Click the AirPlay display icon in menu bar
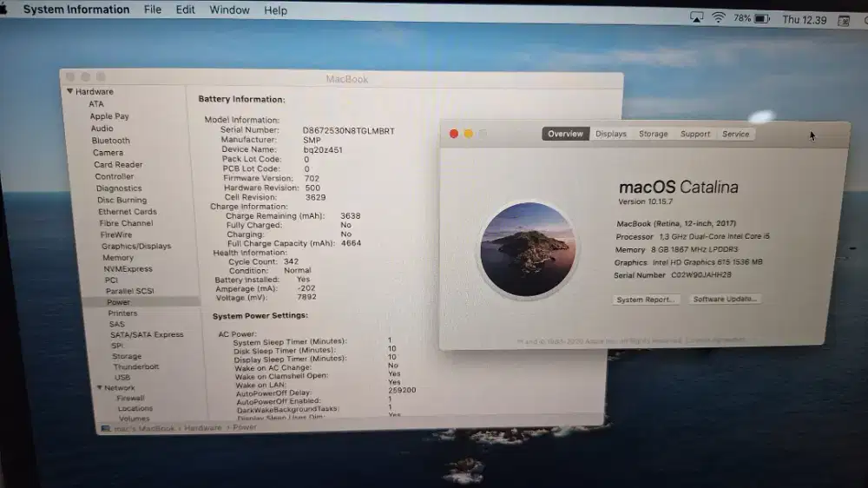 click(696, 17)
